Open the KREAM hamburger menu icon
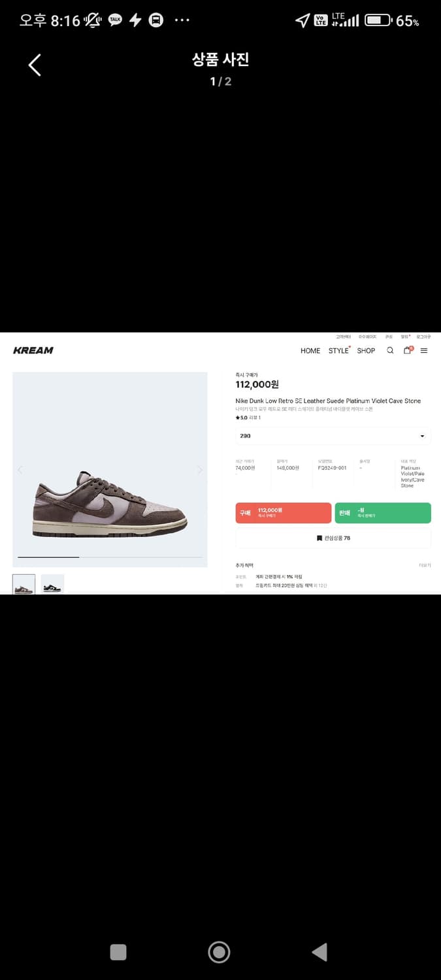Screen dimensions: 441x980 (x=424, y=350)
